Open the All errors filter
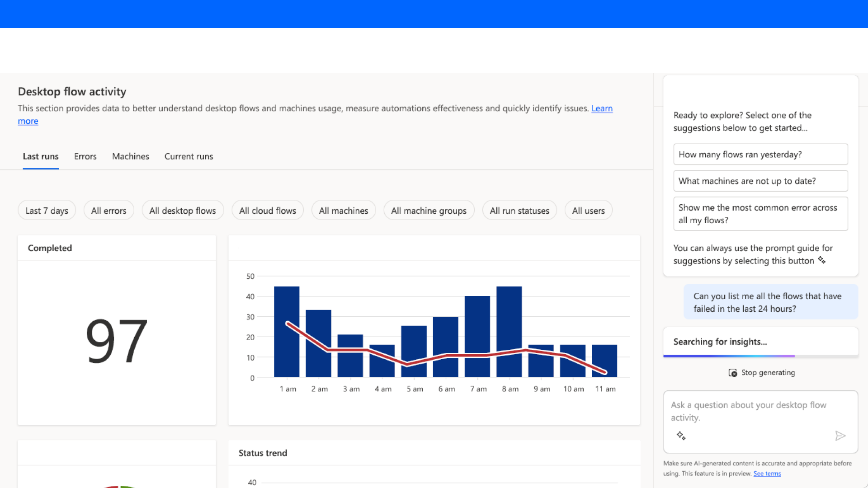The height and width of the screenshot is (488, 868). pyautogui.click(x=108, y=211)
